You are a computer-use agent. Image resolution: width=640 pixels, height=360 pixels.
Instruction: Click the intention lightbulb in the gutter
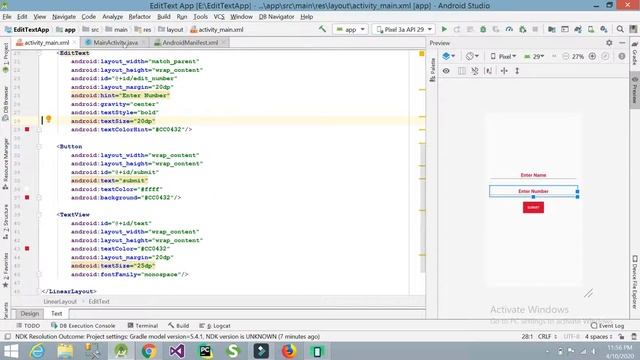49,119
